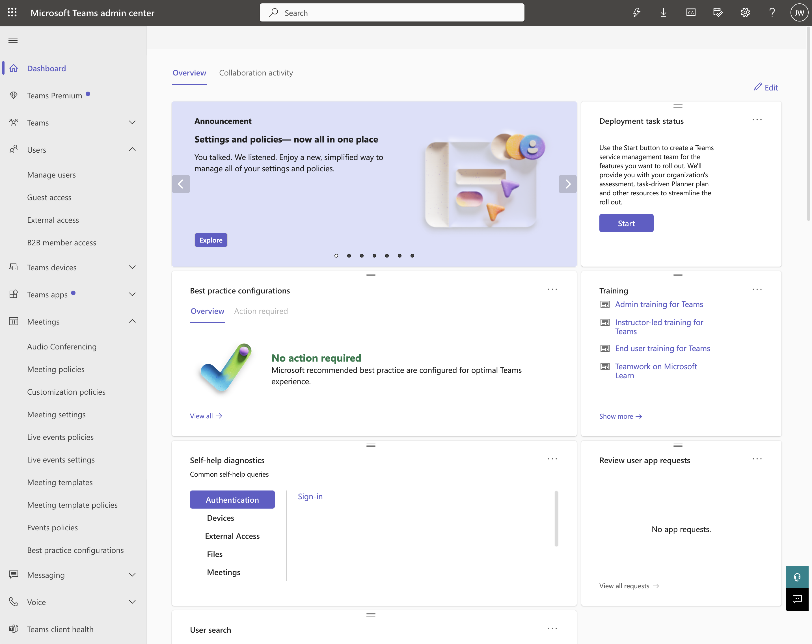The image size is (812, 644).
Task: Select the Action required tab
Action: (261, 311)
